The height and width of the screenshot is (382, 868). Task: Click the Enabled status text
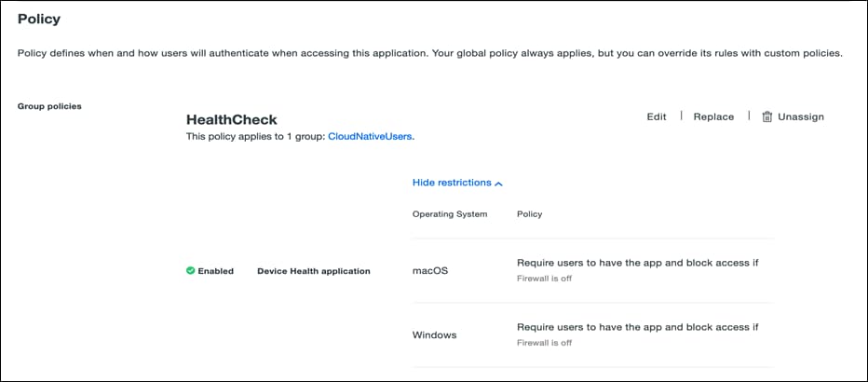(x=216, y=271)
